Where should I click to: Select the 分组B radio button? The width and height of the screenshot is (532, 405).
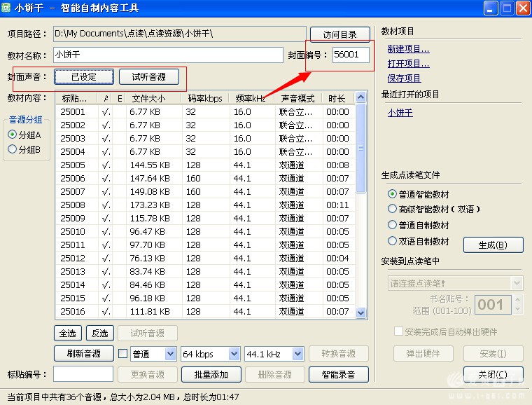click(12, 149)
